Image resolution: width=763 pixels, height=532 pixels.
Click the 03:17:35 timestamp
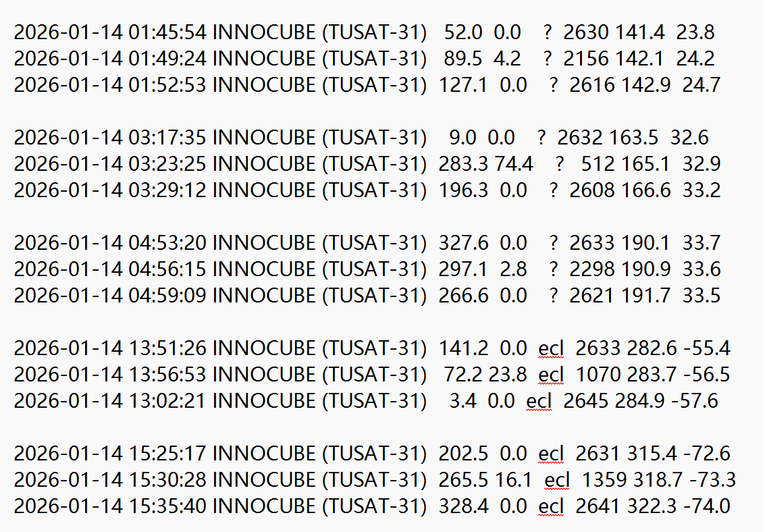coord(167,138)
